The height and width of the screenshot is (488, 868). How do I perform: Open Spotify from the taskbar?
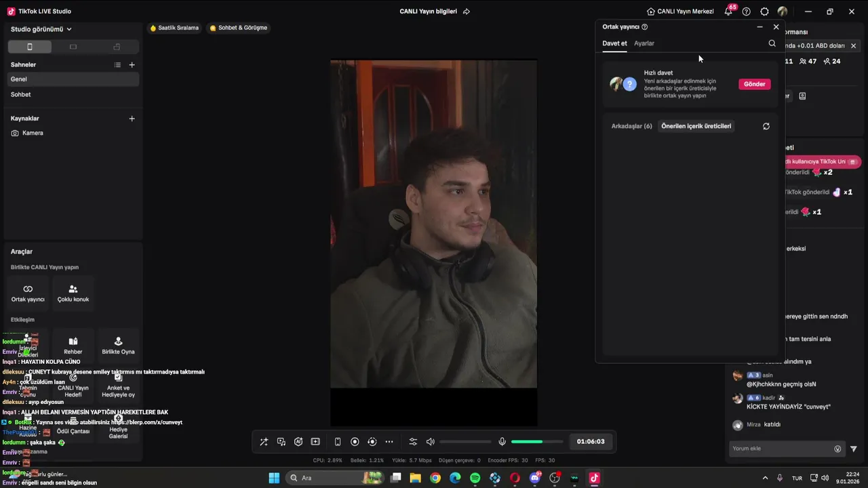click(x=475, y=478)
